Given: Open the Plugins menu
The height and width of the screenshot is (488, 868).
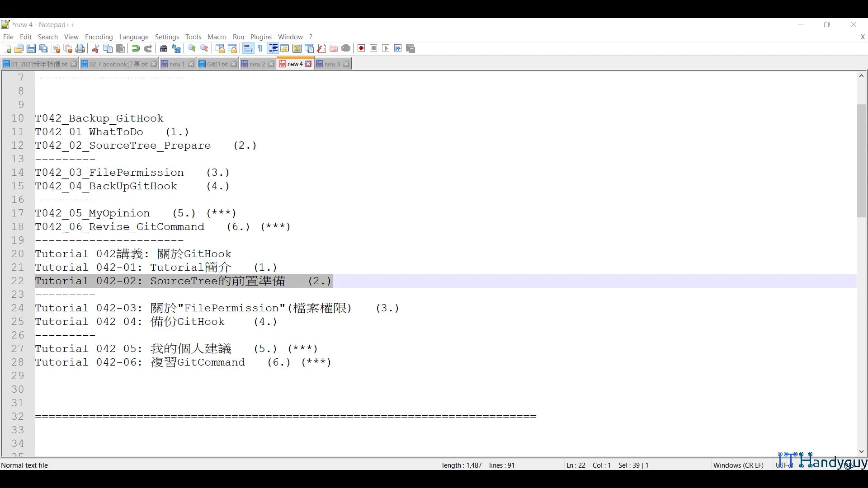Looking at the screenshot, I should (261, 37).
